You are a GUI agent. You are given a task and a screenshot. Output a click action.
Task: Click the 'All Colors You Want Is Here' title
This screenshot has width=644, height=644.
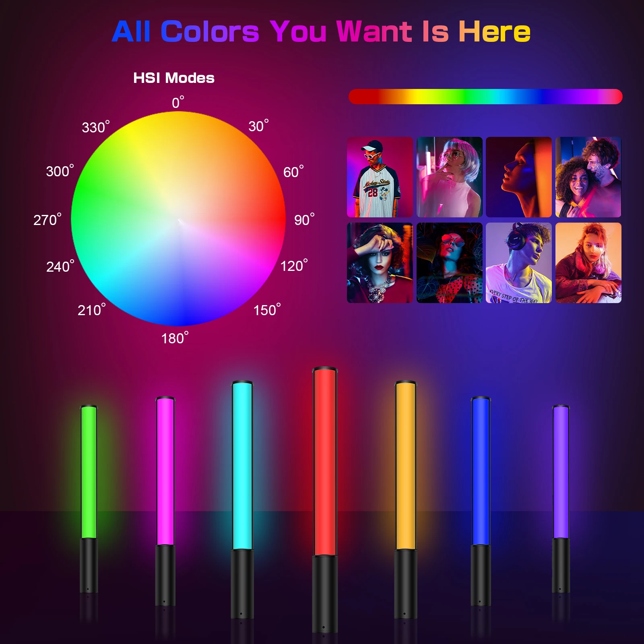pyautogui.click(x=321, y=31)
